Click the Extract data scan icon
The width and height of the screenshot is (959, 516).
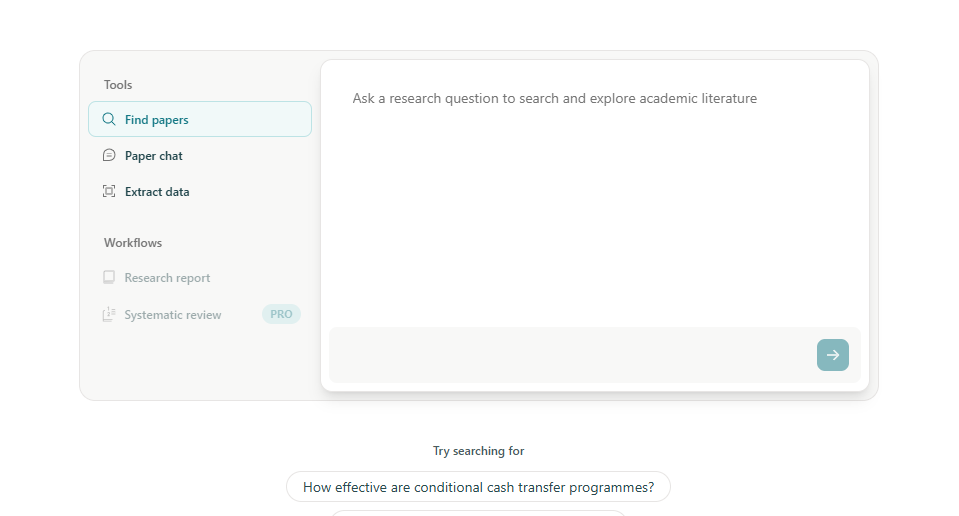[x=109, y=192]
